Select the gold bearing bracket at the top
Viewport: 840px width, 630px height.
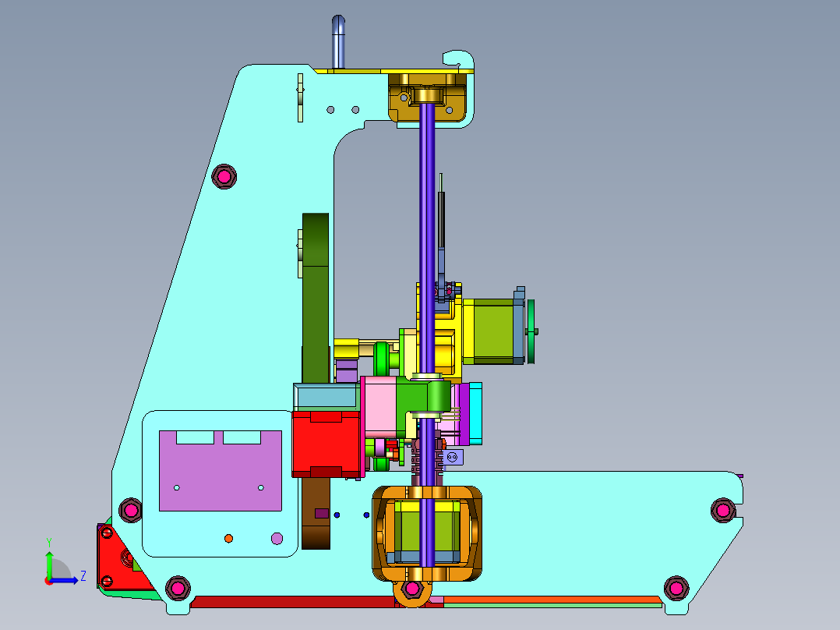pyautogui.click(x=427, y=97)
